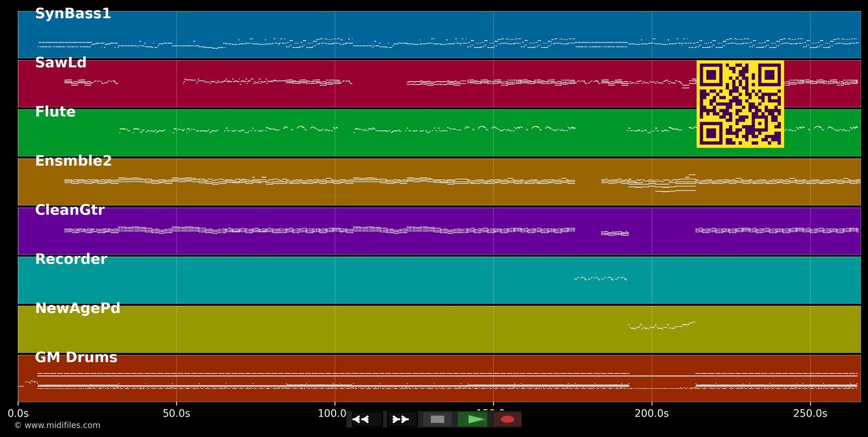Open the www.midifiles.com copyright link
The height and width of the screenshot is (437, 868).
(x=57, y=425)
